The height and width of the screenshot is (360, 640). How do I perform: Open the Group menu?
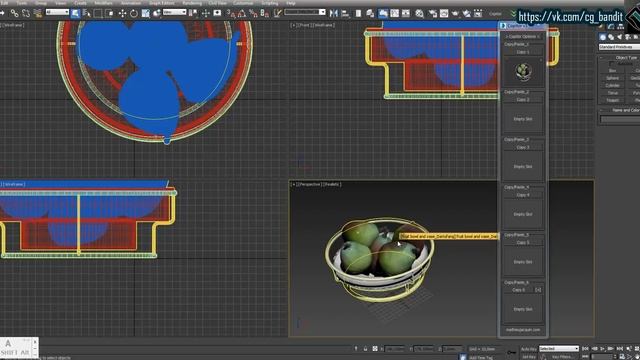coord(40,3)
